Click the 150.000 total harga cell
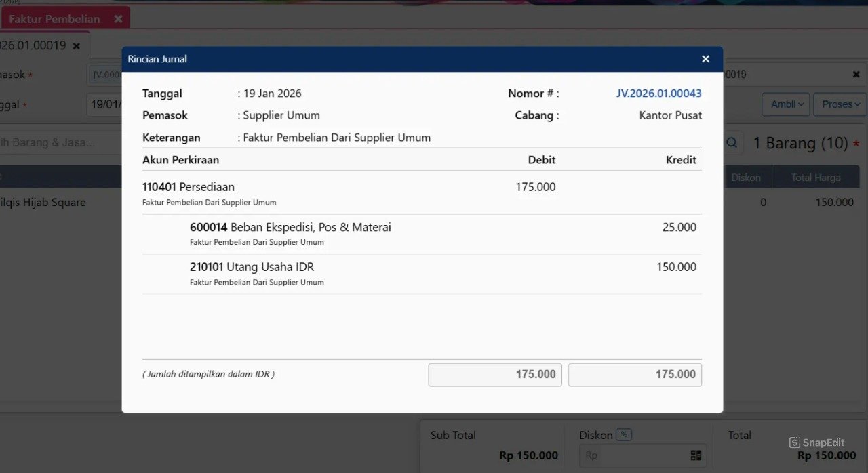This screenshot has width=868, height=473. (834, 202)
